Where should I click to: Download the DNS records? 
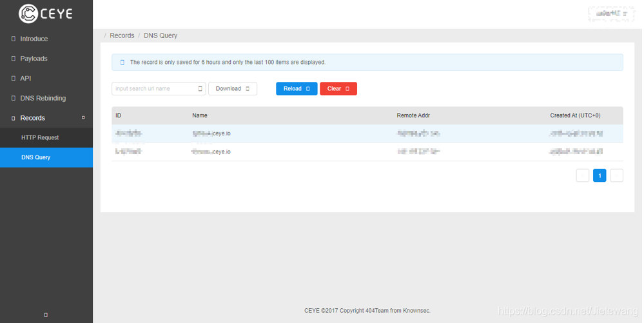coord(233,89)
